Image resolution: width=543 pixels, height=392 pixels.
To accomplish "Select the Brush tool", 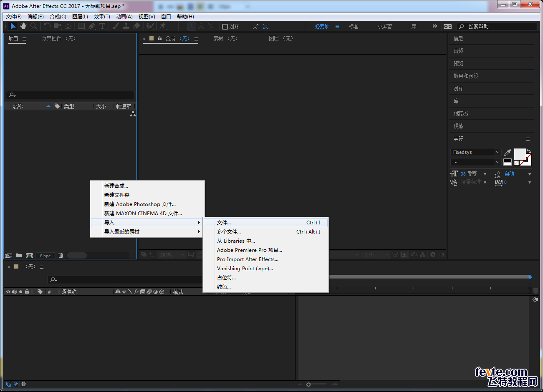I will pyautogui.click(x=116, y=26).
